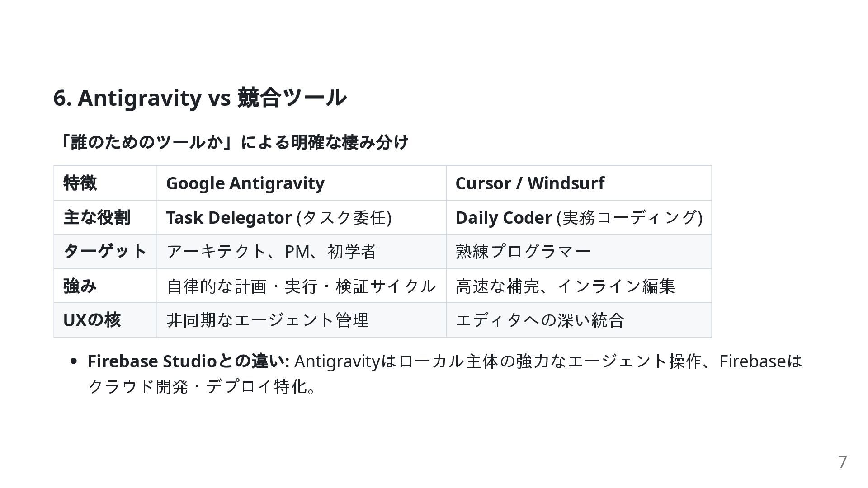
Task: Select the 'Cursor / Windsurf' column header
Action: click(530, 183)
